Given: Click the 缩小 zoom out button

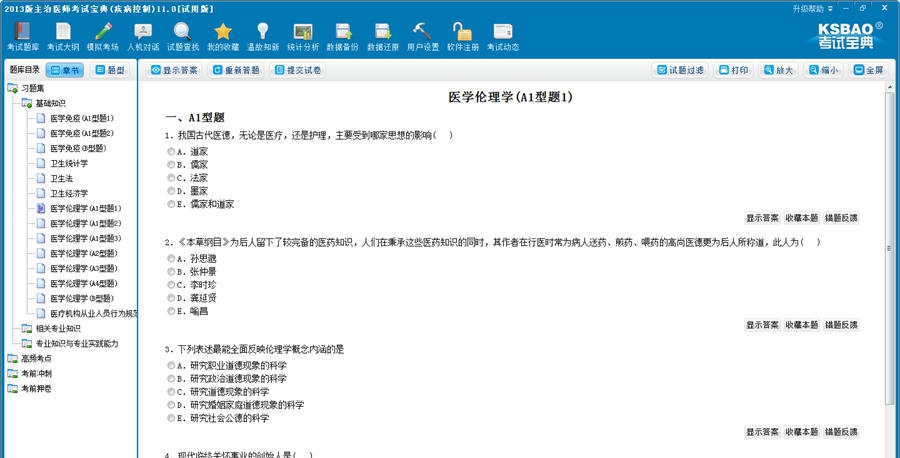Looking at the screenshot, I should tap(824, 70).
